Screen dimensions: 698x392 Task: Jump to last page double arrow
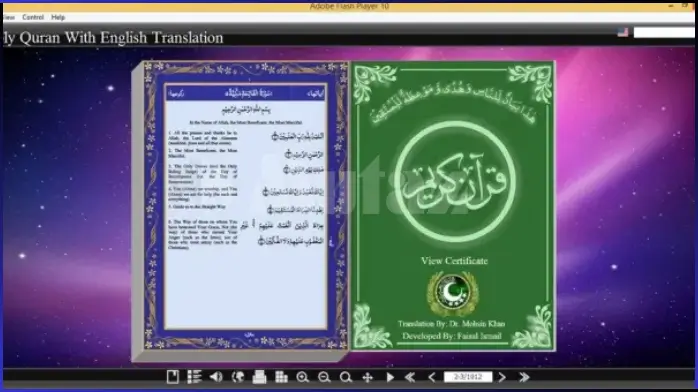click(x=524, y=377)
